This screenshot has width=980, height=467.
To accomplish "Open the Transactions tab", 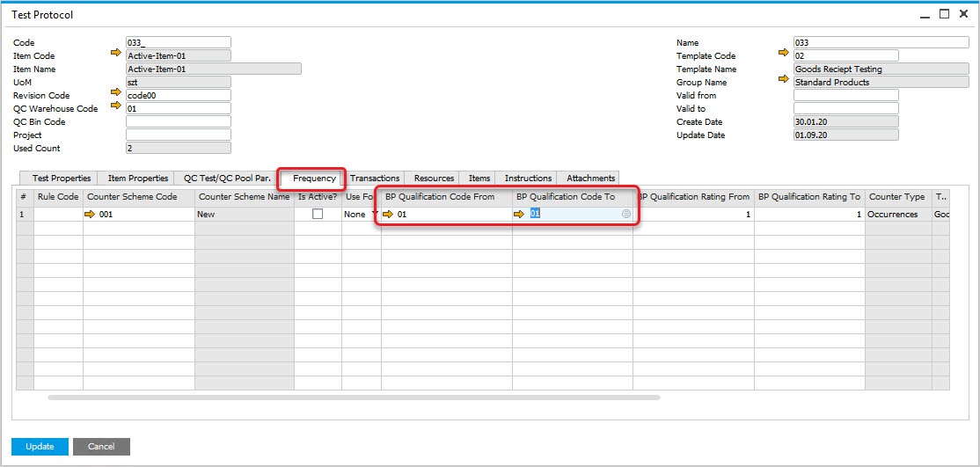I will (x=375, y=179).
